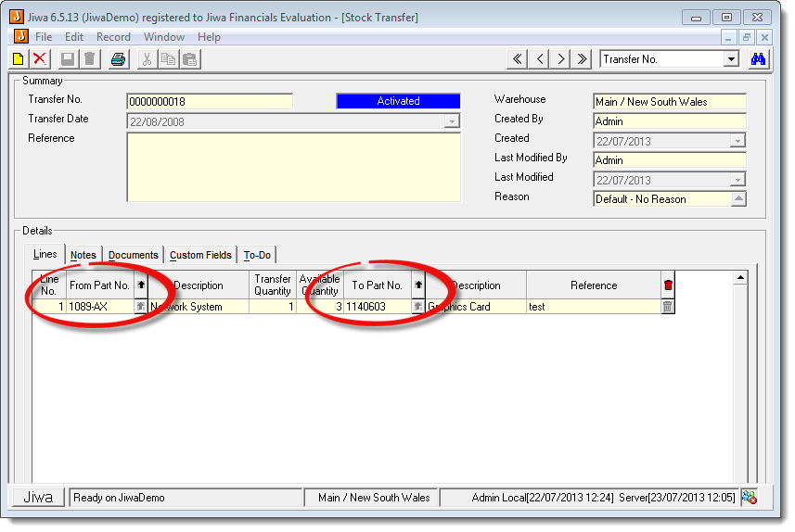Delete line 1 using row trash icon

tap(668, 307)
